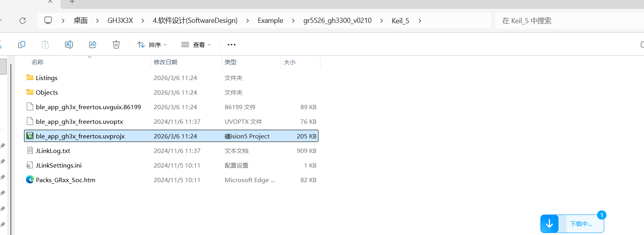Open the 排序 sort dropdown
644x235 pixels.
(x=152, y=45)
